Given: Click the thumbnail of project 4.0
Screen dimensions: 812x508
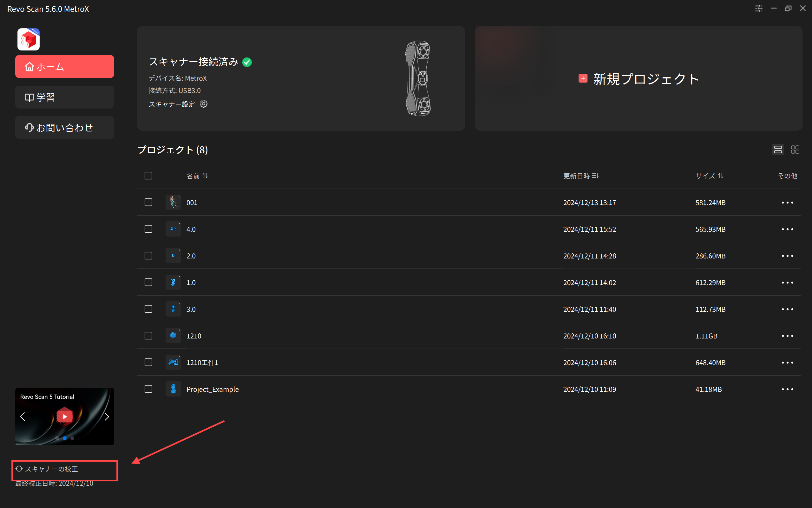Looking at the screenshot, I should click(173, 229).
